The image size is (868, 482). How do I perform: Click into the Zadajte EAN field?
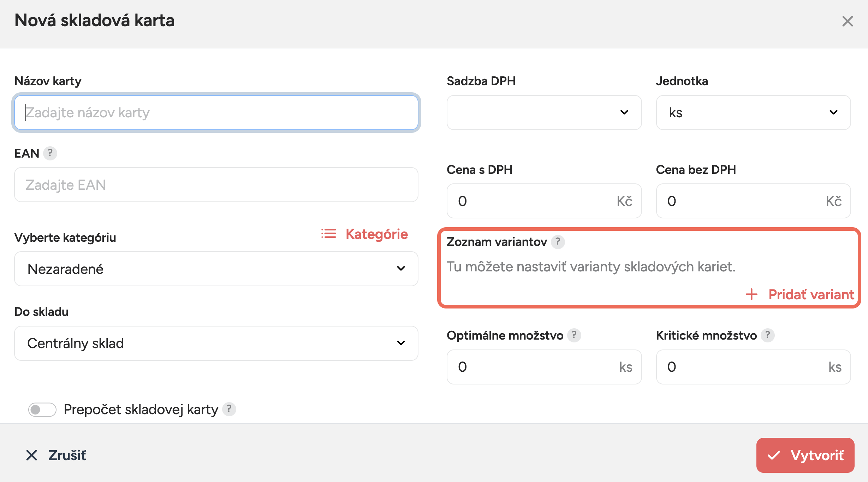[216, 185]
